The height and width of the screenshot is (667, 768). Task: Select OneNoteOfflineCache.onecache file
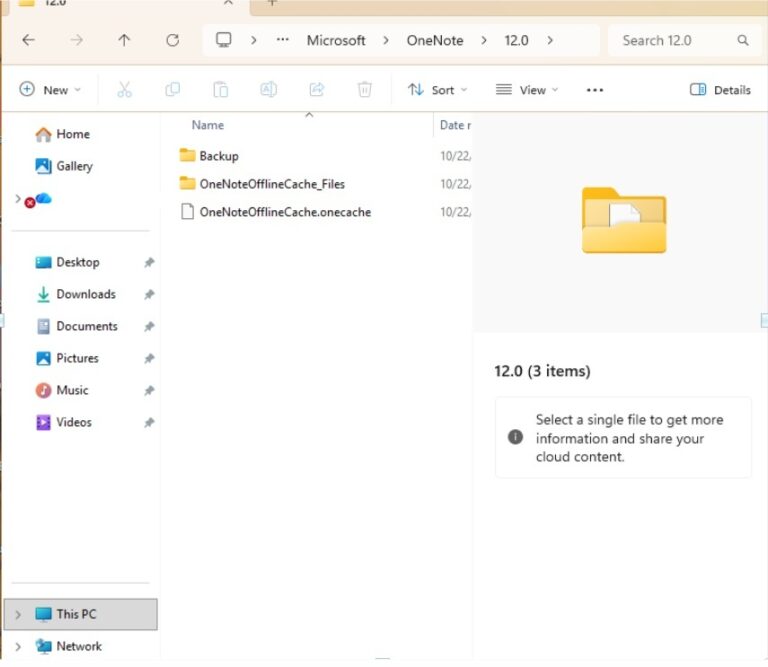point(275,212)
